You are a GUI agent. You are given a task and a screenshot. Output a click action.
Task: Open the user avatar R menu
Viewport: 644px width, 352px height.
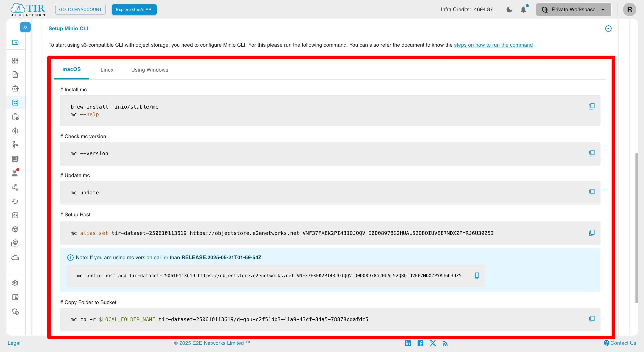[x=629, y=9]
